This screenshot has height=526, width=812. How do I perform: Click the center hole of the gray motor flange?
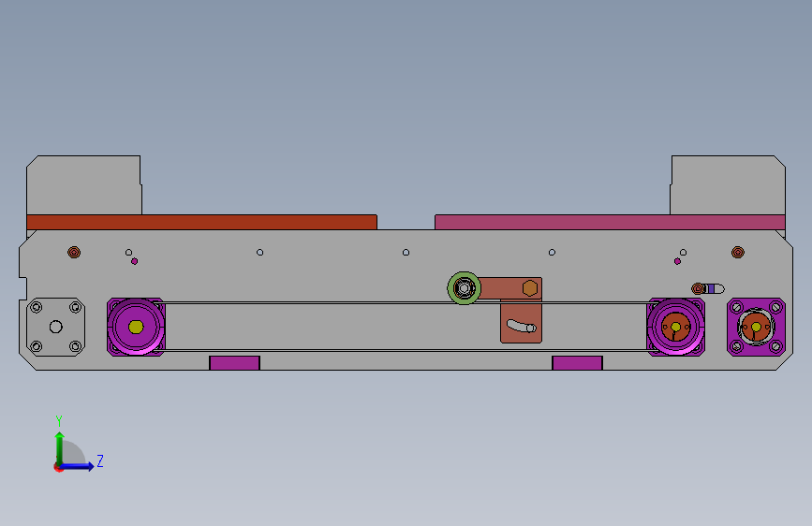(x=56, y=328)
